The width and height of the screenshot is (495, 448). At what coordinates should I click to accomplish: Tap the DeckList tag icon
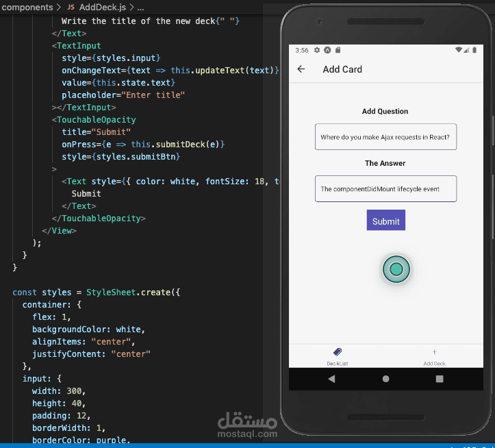pos(338,351)
